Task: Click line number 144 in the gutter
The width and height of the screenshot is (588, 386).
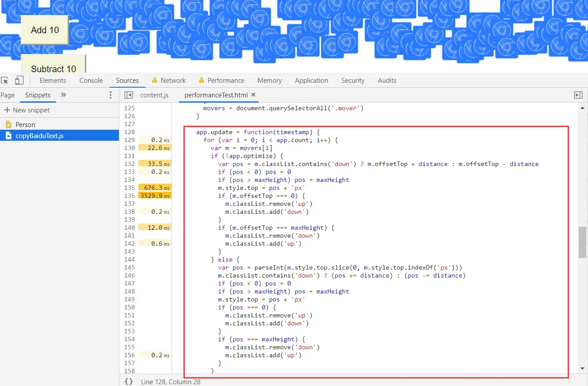Action: (129, 259)
